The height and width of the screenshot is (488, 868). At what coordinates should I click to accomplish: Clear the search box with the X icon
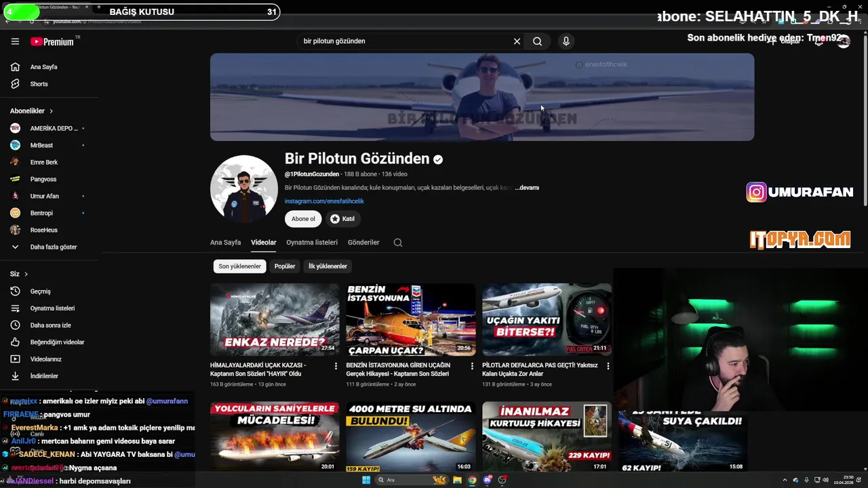tap(517, 41)
